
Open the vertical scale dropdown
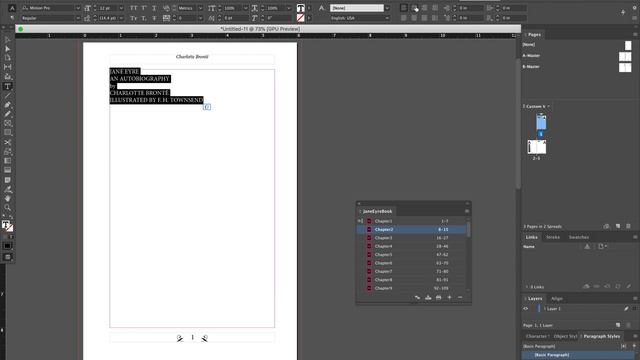point(245,8)
